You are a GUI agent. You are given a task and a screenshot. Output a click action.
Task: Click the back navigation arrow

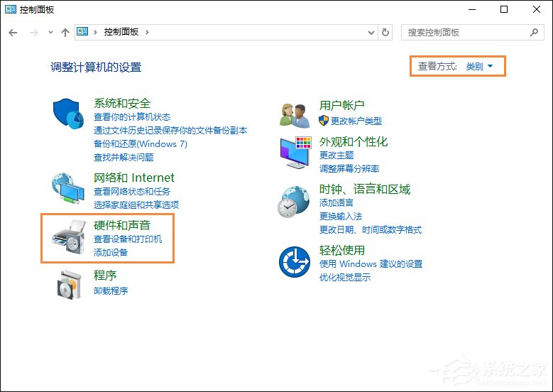tap(13, 32)
